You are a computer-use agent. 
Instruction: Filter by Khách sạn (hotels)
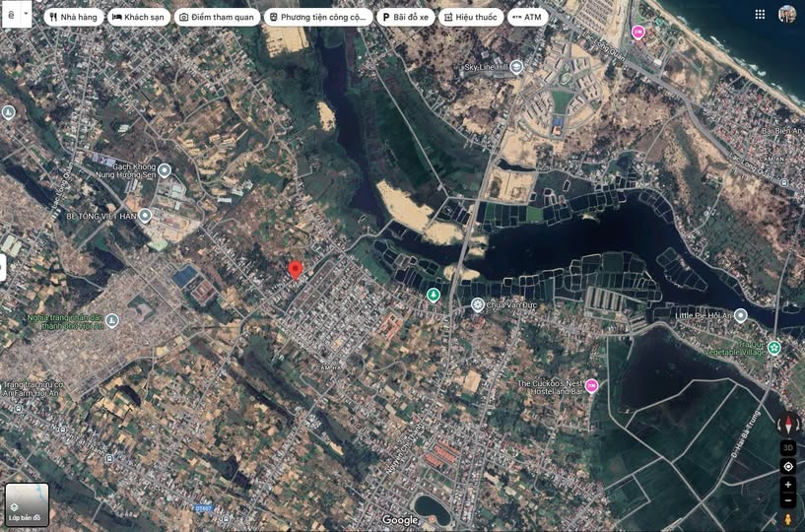(x=139, y=17)
